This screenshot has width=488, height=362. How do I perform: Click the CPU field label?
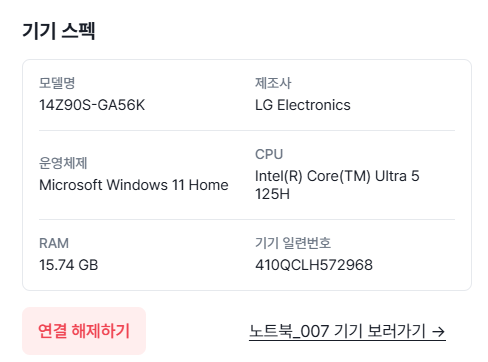pos(269,154)
